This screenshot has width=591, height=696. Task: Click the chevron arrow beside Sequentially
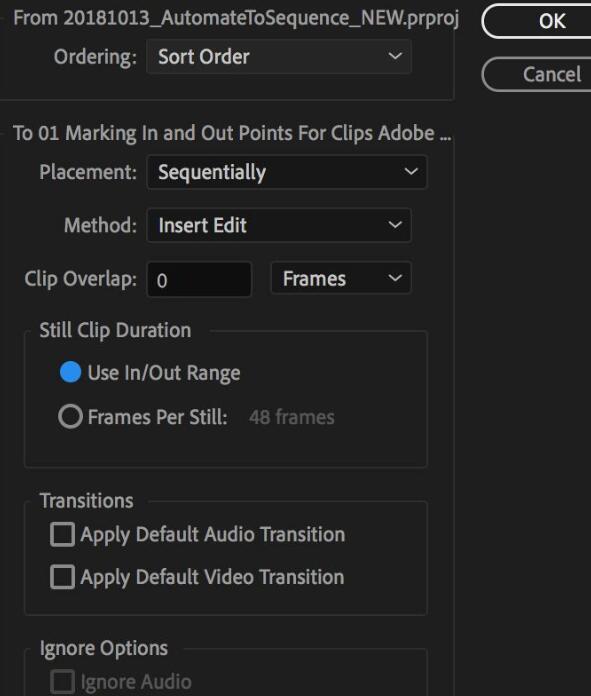tap(411, 171)
